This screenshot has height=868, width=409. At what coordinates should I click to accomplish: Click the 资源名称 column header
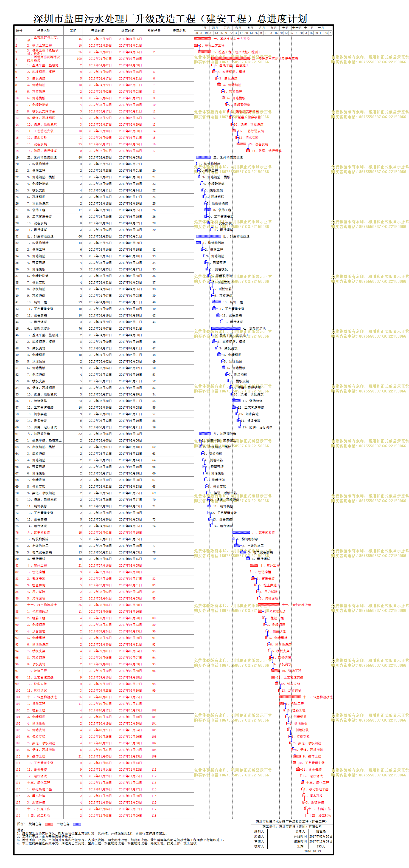179,31
